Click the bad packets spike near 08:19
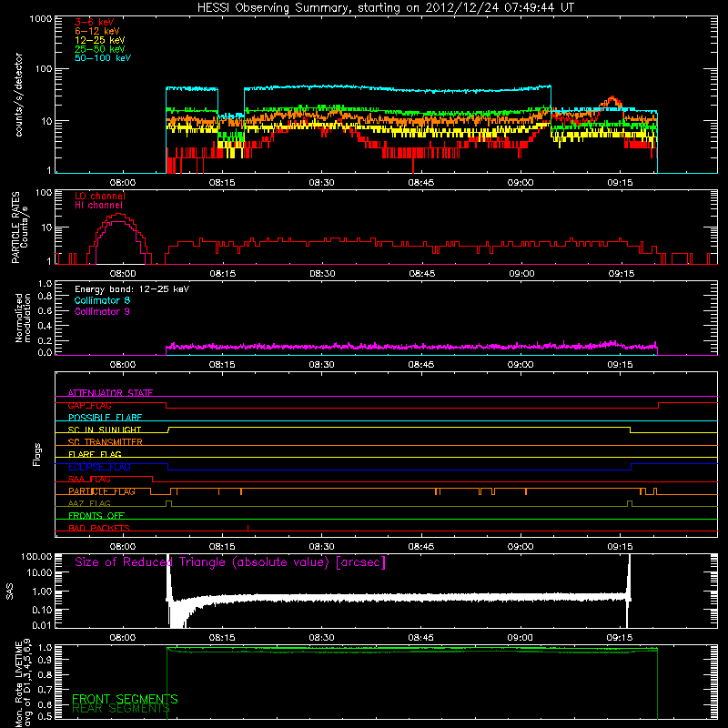The height and width of the screenshot is (728, 728). click(x=248, y=528)
